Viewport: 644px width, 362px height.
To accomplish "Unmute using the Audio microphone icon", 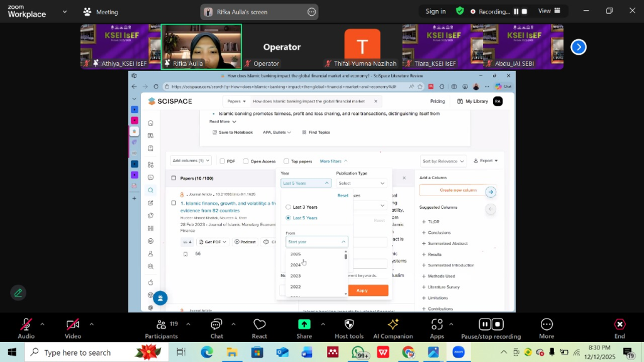I will pyautogui.click(x=26, y=325).
